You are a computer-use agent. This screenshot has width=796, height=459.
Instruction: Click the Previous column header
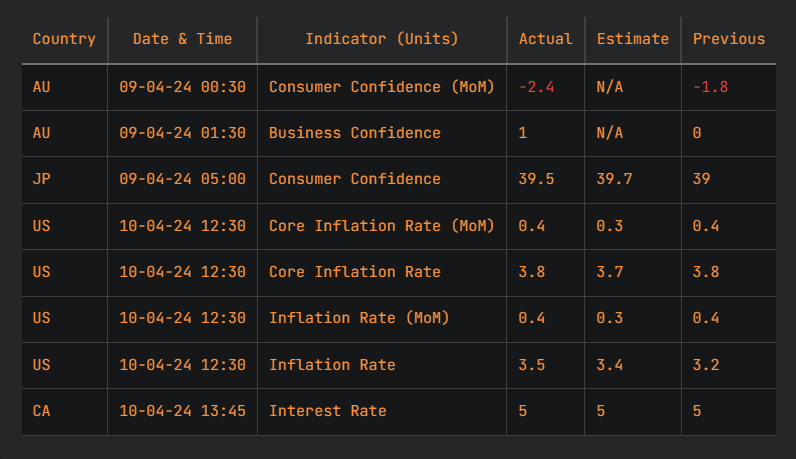pyautogui.click(x=728, y=39)
